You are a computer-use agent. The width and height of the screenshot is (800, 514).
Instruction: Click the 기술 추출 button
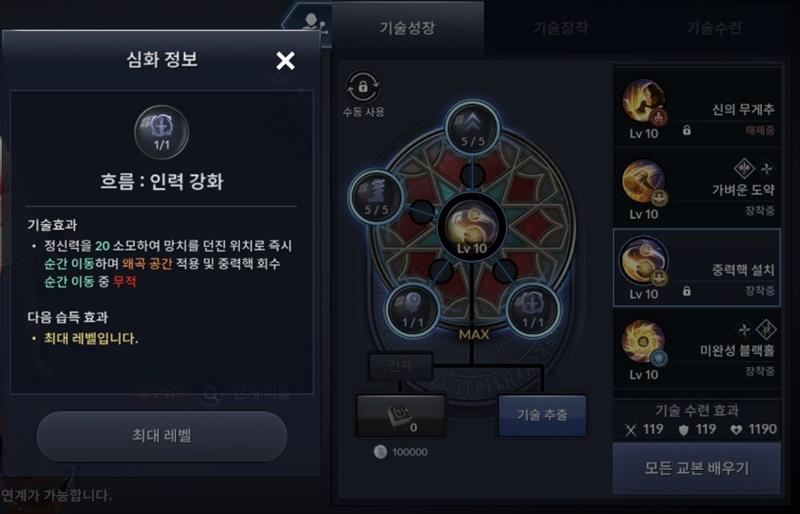(x=542, y=414)
